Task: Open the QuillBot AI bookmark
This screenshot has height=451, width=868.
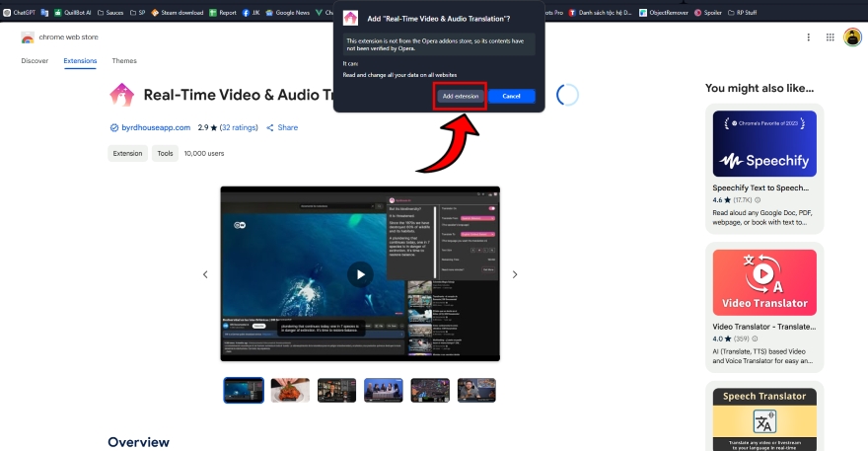Action: pyautogui.click(x=73, y=12)
